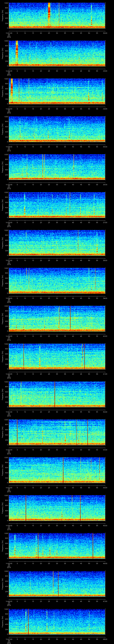Open the spectrogram panel starting at 14:36:00
The image size is (114, 644).
click(x=57, y=205)
